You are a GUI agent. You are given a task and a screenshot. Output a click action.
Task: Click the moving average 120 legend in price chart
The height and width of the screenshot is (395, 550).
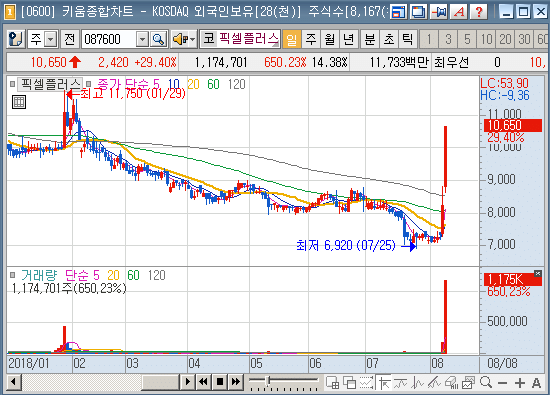[236, 85]
